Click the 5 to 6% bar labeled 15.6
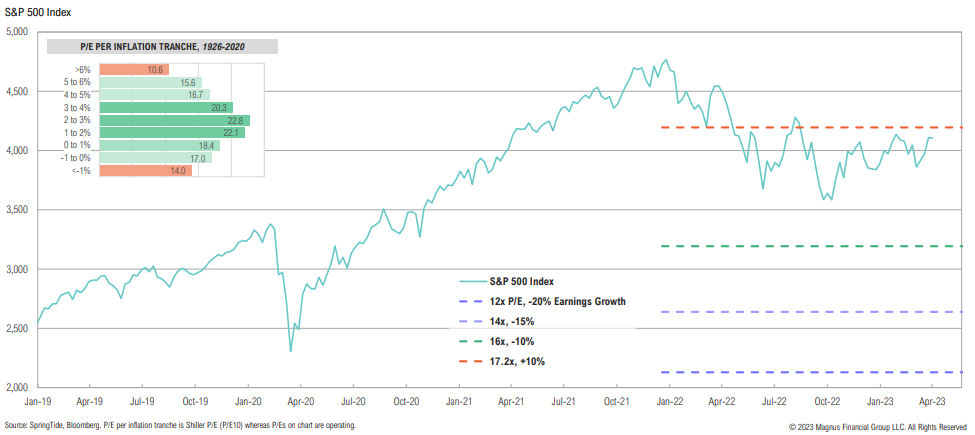 [x=151, y=82]
